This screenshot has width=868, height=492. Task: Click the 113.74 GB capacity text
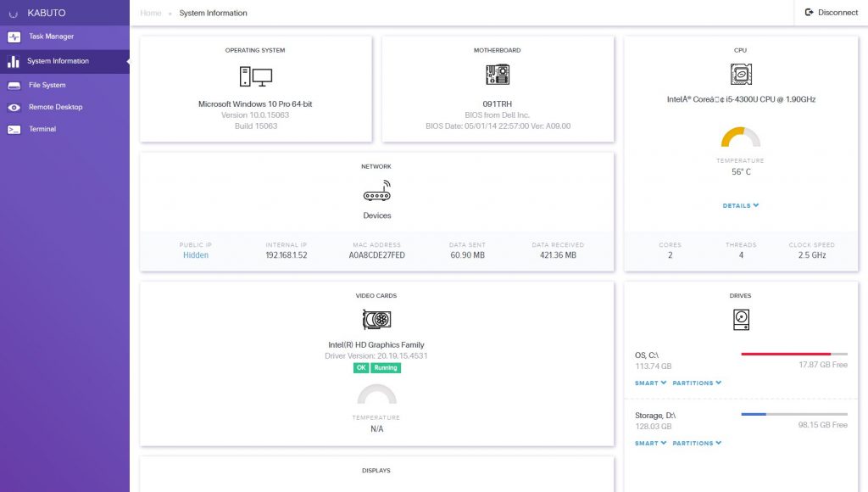pyautogui.click(x=654, y=366)
